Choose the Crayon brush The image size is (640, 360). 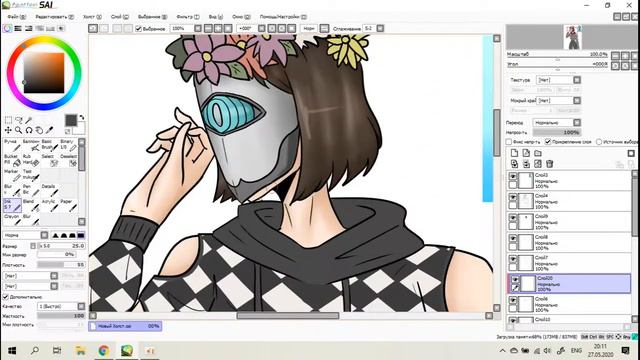[x=12, y=220]
